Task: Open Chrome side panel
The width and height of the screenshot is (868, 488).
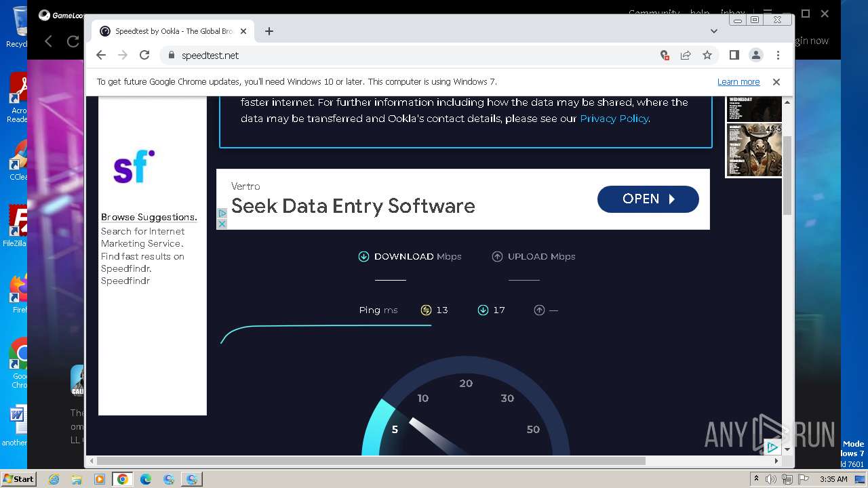Action: click(x=734, y=55)
